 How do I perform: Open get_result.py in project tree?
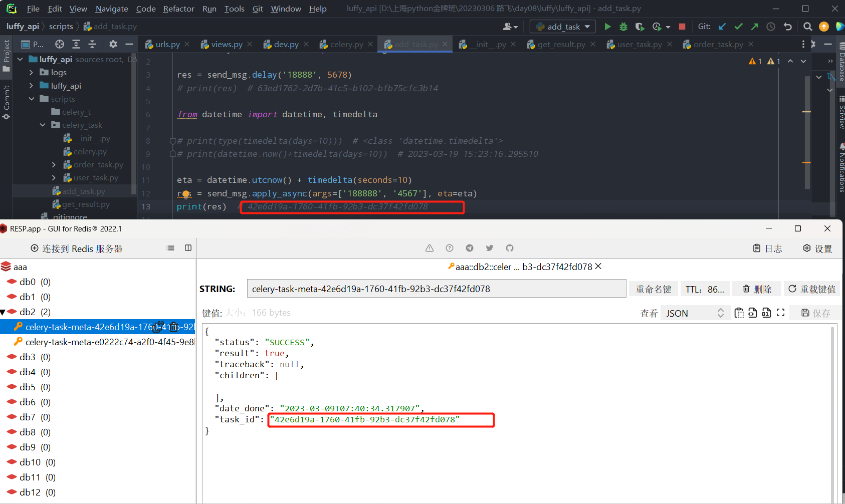coord(85,204)
